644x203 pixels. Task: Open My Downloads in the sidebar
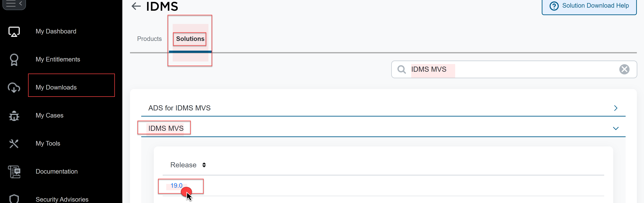(x=56, y=87)
